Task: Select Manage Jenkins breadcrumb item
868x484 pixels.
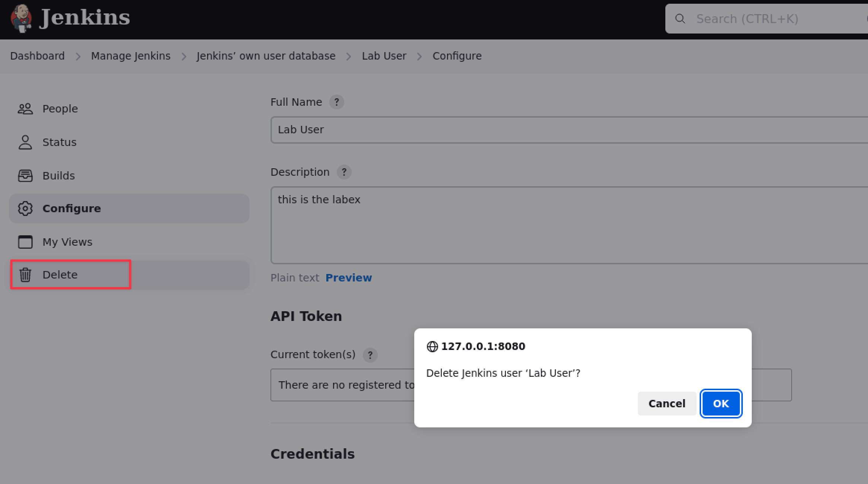Action: tap(130, 56)
